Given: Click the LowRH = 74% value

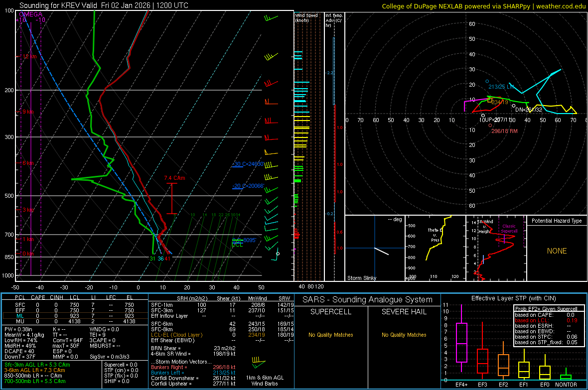Looking at the screenshot, I should [x=20, y=341].
